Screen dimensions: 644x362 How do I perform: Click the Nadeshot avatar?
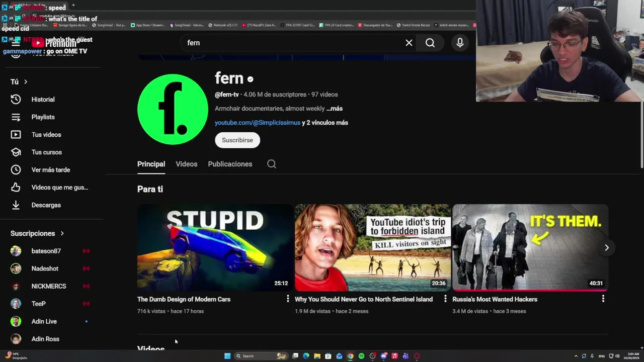(16, 268)
